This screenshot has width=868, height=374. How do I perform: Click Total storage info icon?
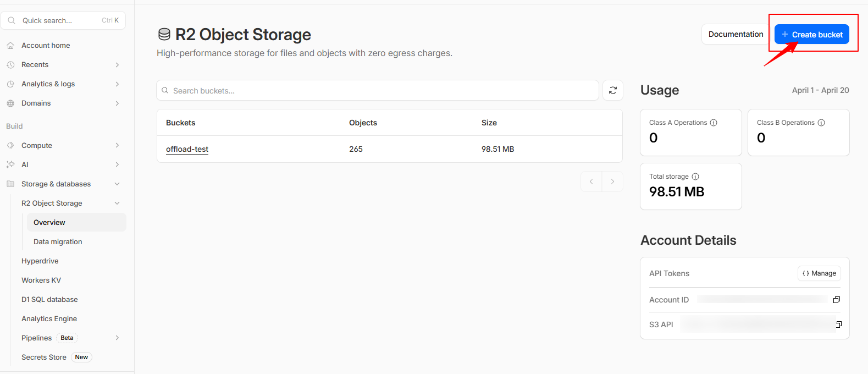pyautogui.click(x=695, y=177)
